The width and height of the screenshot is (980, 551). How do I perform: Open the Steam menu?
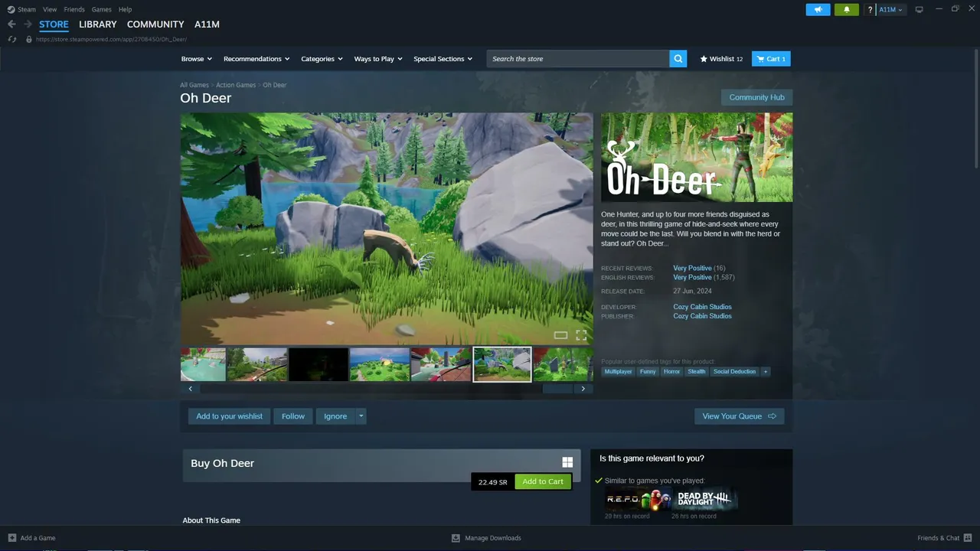pyautogui.click(x=27, y=9)
